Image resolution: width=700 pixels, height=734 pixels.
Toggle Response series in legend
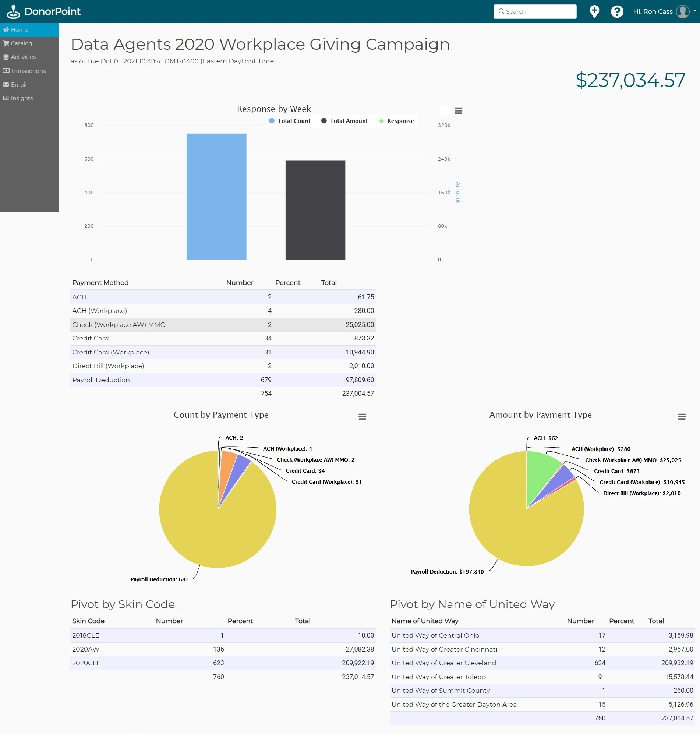[396, 121]
